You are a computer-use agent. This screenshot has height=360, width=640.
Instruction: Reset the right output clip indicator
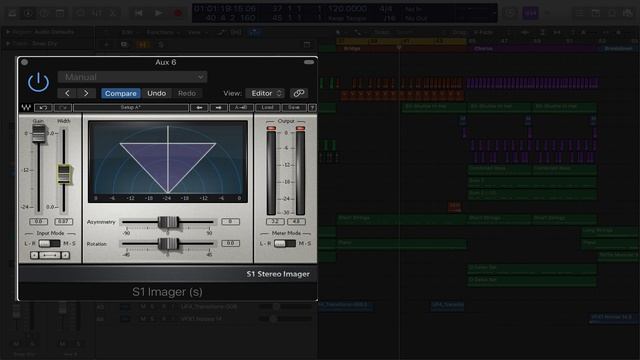[300, 129]
